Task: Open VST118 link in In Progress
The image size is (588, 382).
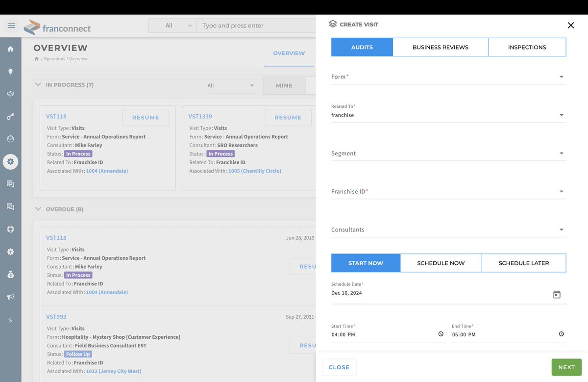Action: pyautogui.click(x=56, y=116)
